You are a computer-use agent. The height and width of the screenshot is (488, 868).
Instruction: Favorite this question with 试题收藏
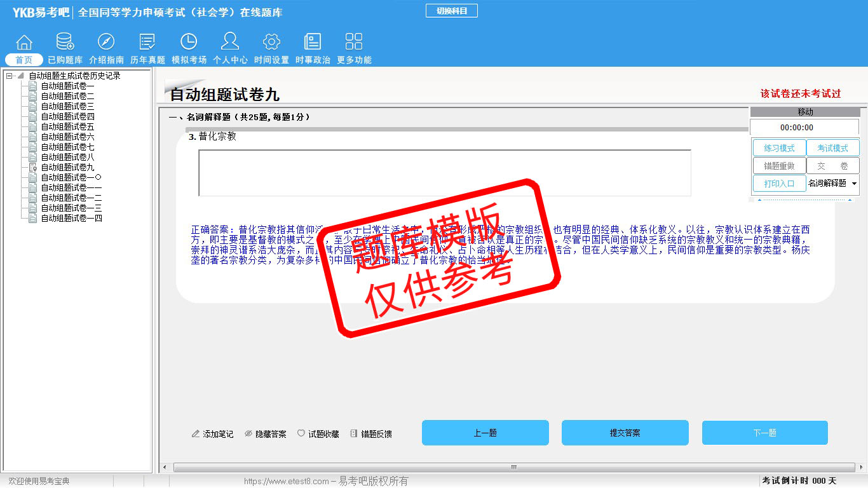pos(318,434)
